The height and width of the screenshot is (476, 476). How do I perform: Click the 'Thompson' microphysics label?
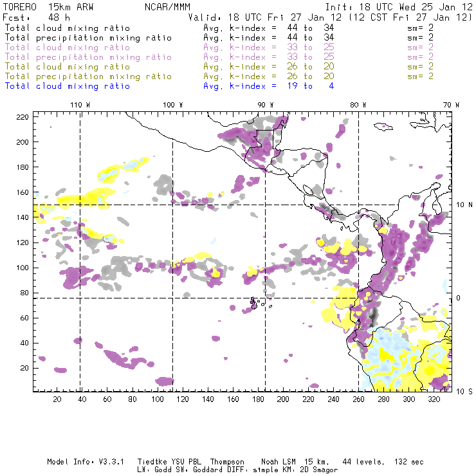[x=227, y=462]
